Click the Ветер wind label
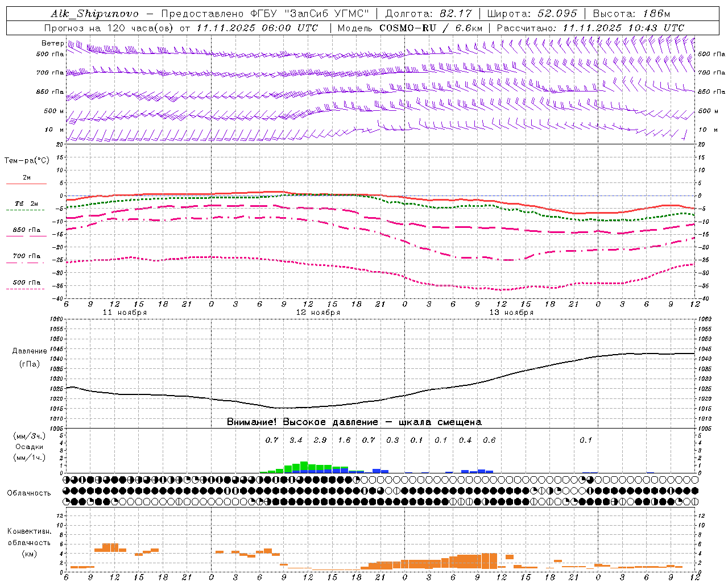 52,43
